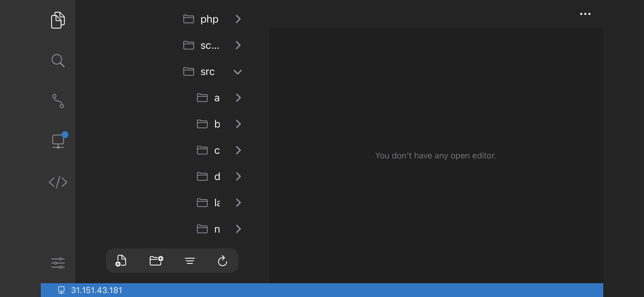644x297 pixels.
Task: Open the remote connection panel
Action: tap(58, 141)
